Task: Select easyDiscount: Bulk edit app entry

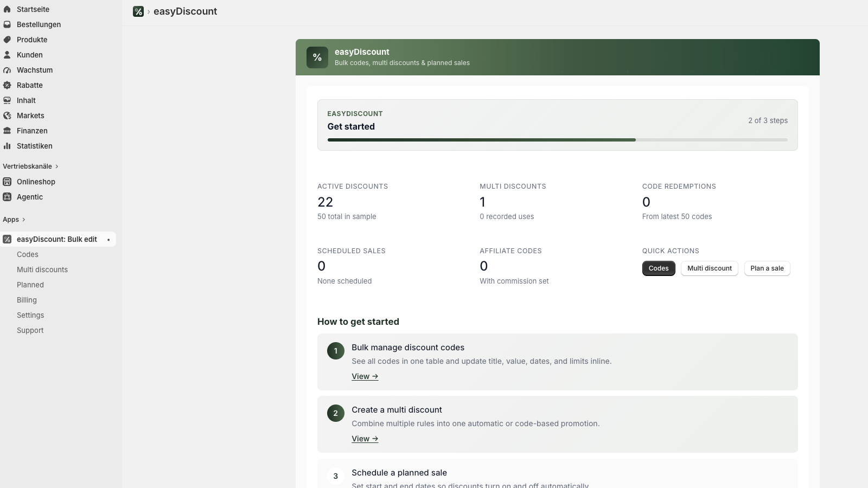Action: pyautogui.click(x=58, y=239)
